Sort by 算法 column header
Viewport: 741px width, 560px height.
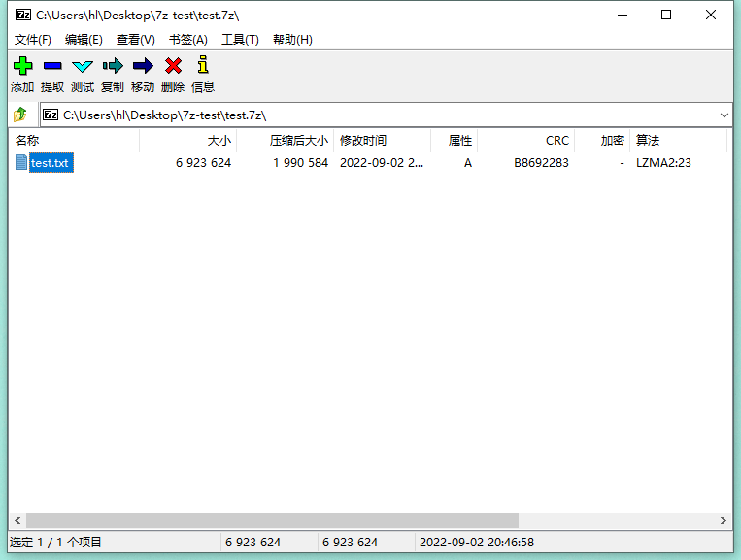click(x=678, y=140)
